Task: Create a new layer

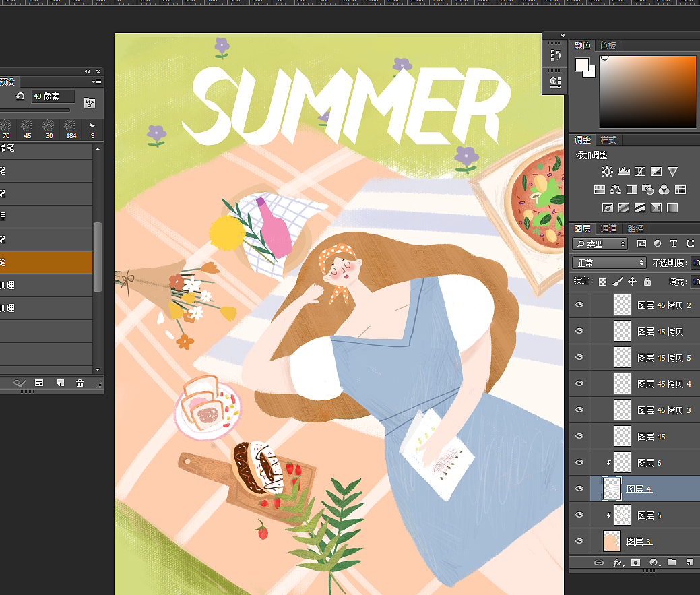Action: click(x=690, y=563)
